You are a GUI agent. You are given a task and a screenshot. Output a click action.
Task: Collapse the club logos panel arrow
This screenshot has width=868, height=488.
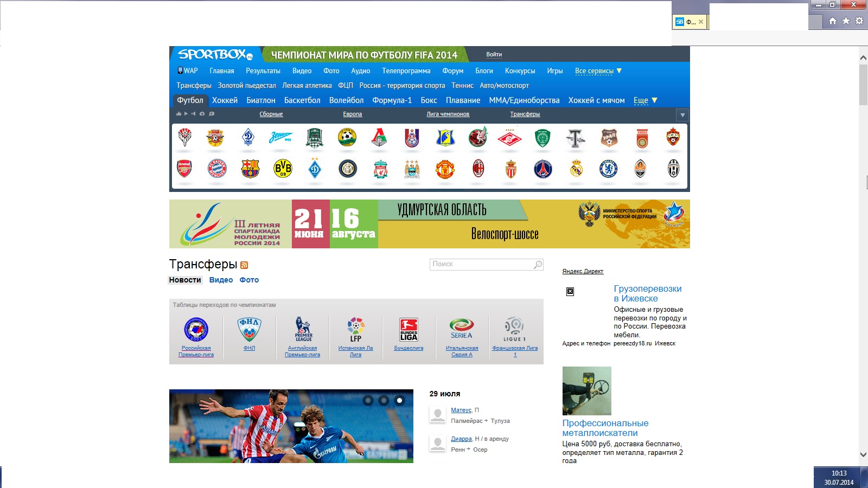tap(682, 115)
